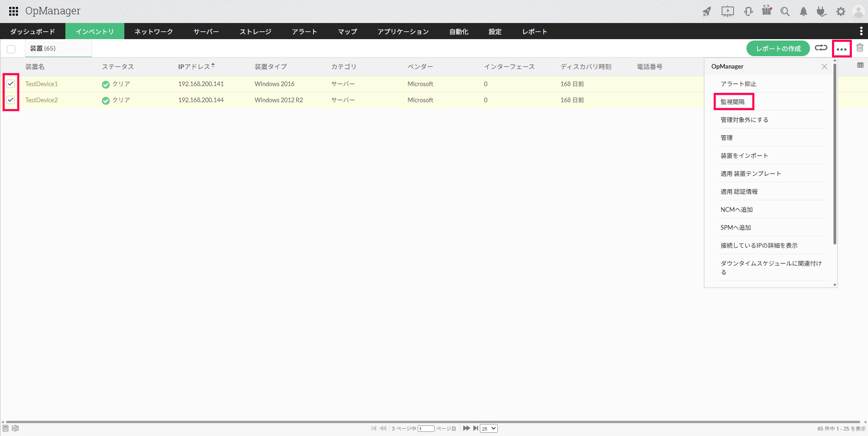Click the plug integrations icon
Viewport: 868px width, 436px height.
point(821,12)
